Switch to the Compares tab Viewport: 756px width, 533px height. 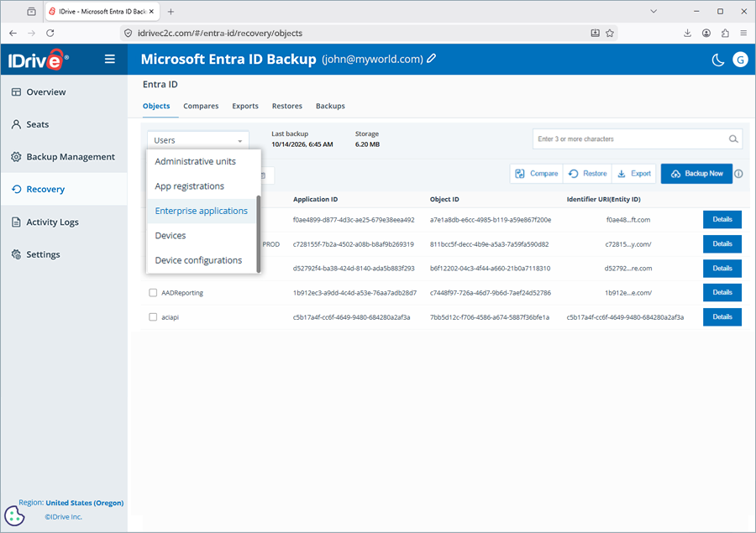(201, 106)
